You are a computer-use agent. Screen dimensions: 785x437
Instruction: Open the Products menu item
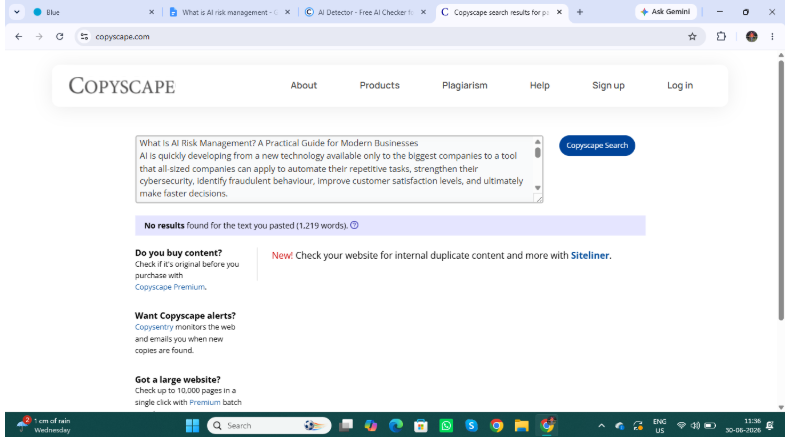pyautogui.click(x=379, y=86)
